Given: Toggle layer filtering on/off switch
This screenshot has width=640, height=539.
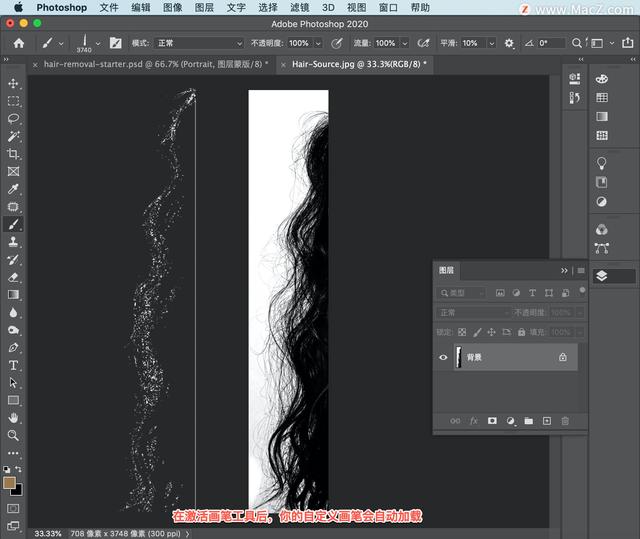Looking at the screenshot, I should pos(582,290).
